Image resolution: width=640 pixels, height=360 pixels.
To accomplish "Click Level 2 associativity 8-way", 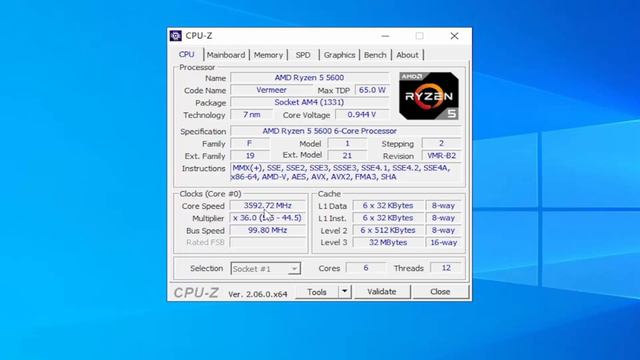I will tap(443, 230).
